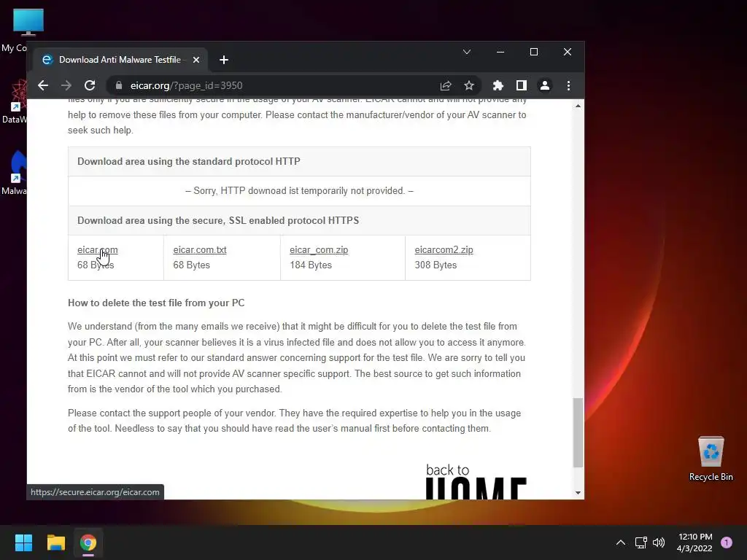Download the eicar.com.txt file
747x560 pixels.
click(200, 250)
